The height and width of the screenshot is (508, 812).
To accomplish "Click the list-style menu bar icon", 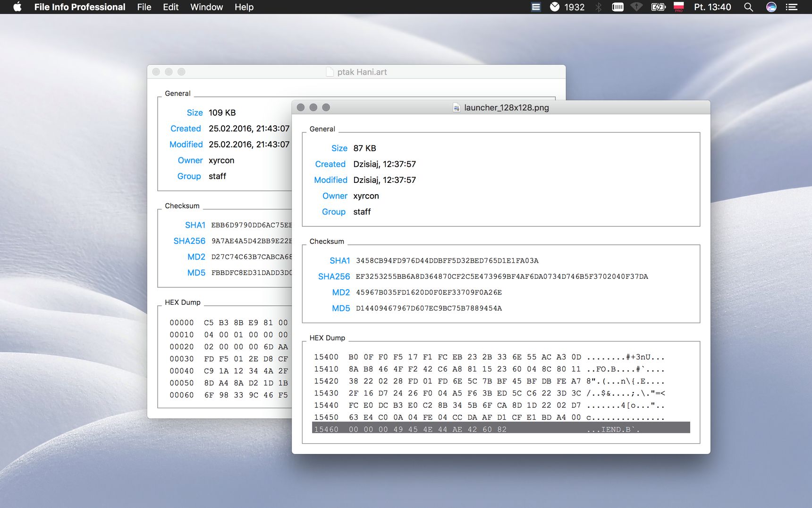I will tap(536, 7).
